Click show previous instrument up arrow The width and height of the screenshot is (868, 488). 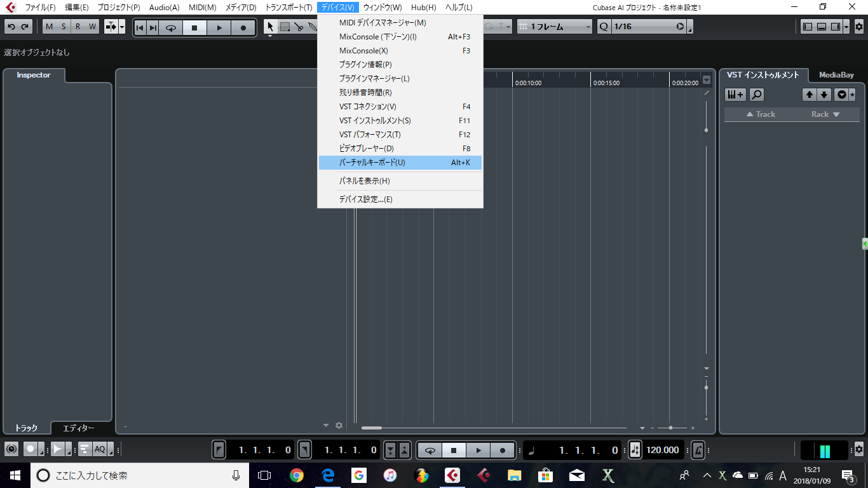click(809, 95)
